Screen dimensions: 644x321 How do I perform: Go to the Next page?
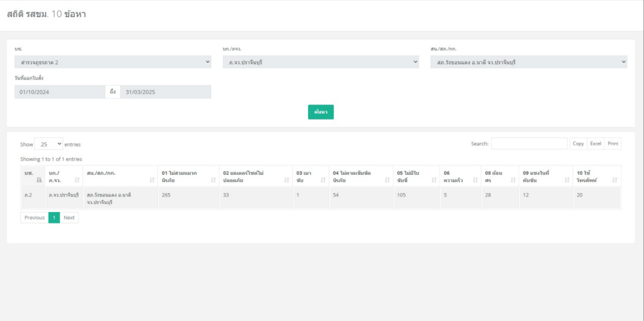click(69, 218)
